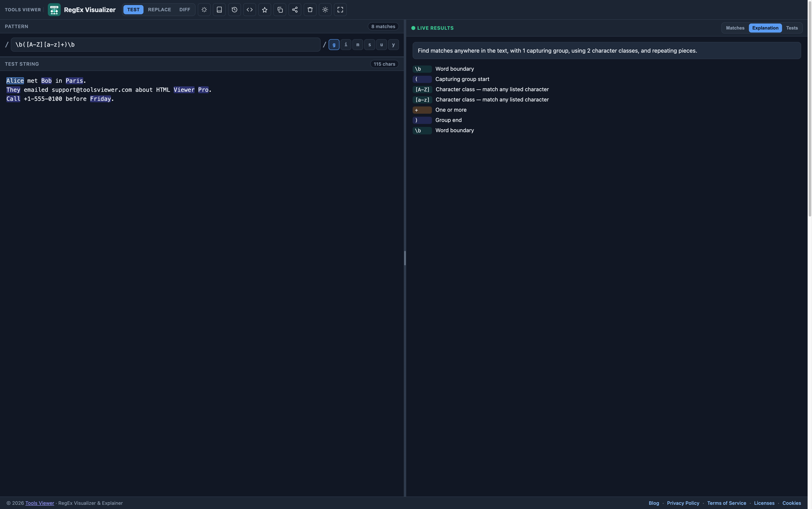Open the Tests results tab
Image resolution: width=812 pixels, height=509 pixels.
792,28
